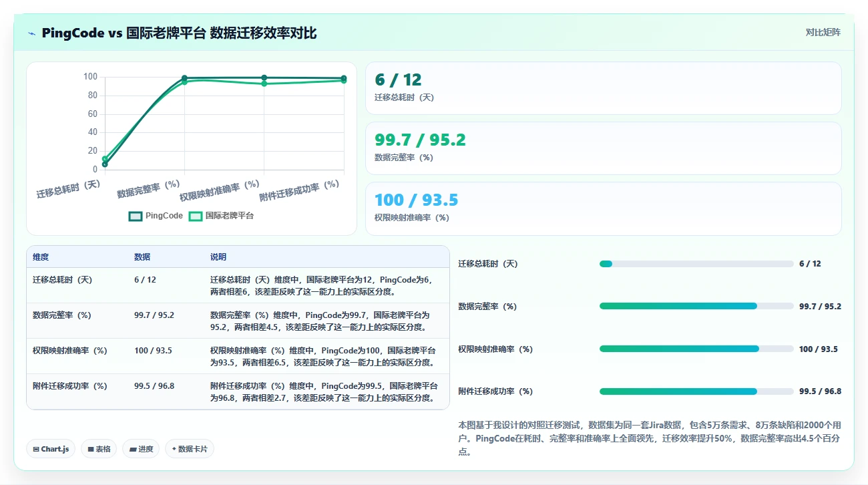Click table value 100 / 93.5
The height and width of the screenshot is (485, 868).
pyautogui.click(x=153, y=351)
